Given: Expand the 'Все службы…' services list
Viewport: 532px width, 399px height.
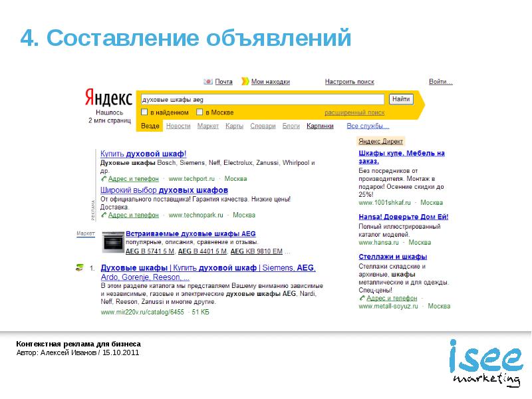Looking at the screenshot, I should [368, 126].
